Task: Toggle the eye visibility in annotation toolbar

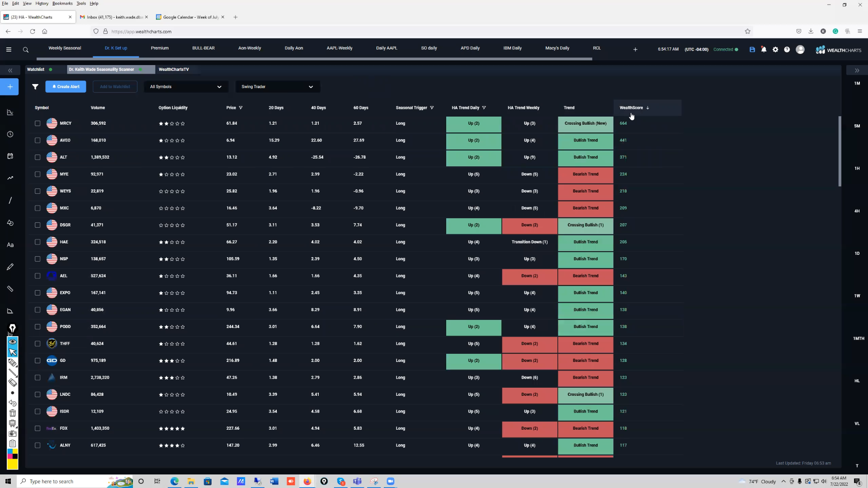Action: [x=13, y=342]
